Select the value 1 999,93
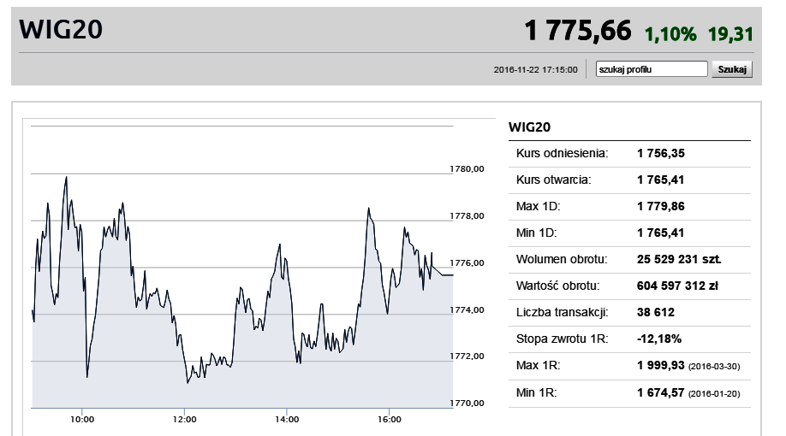 661,365
